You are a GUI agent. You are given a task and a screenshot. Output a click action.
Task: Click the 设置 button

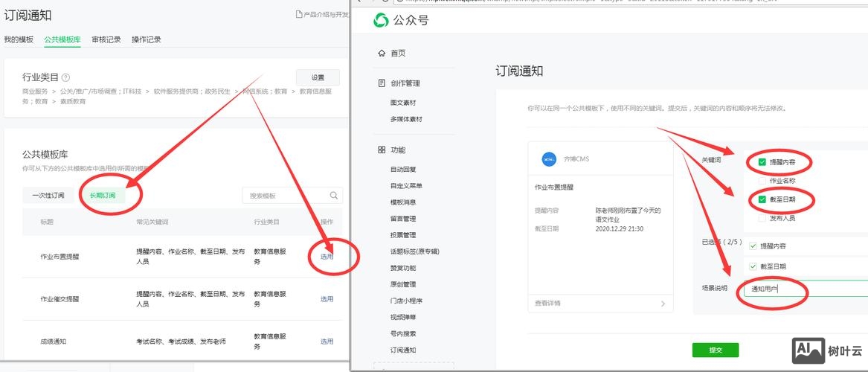318,77
